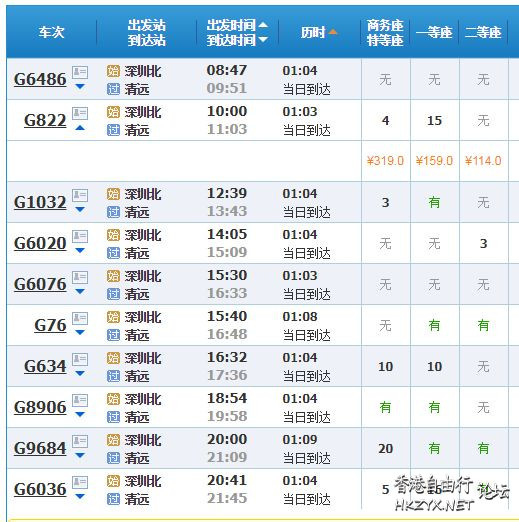Expand price details for train G76

(x=80, y=333)
